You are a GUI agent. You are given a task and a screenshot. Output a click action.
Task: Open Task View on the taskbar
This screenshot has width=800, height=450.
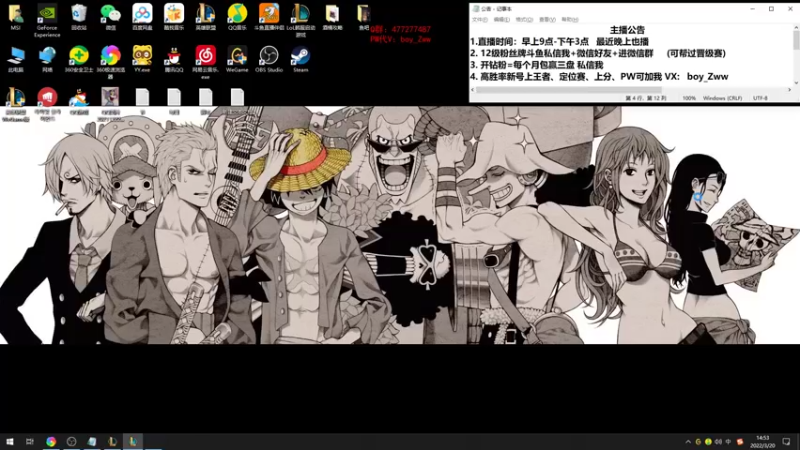(x=30, y=442)
